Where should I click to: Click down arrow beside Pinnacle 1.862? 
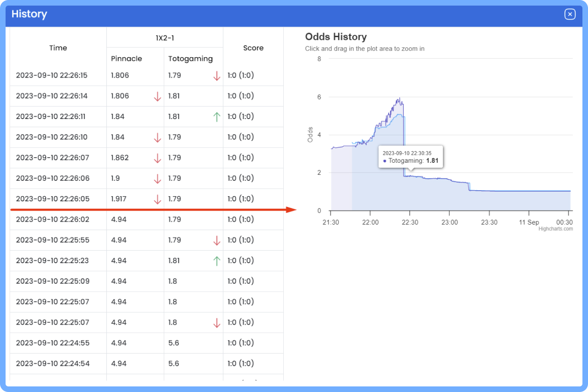[x=157, y=158]
